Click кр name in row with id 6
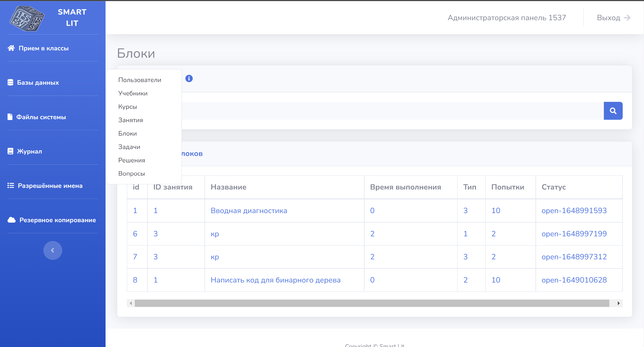The height and width of the screenshot is (347, 644). pyautogui.click(x=214, y=234)
